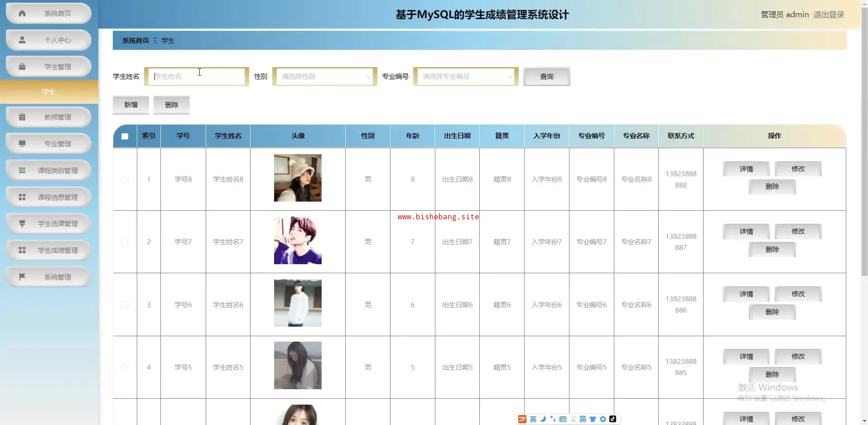
Task: Click the briefcase icon beside 学生管理
Action: click(x=22, y=67)
